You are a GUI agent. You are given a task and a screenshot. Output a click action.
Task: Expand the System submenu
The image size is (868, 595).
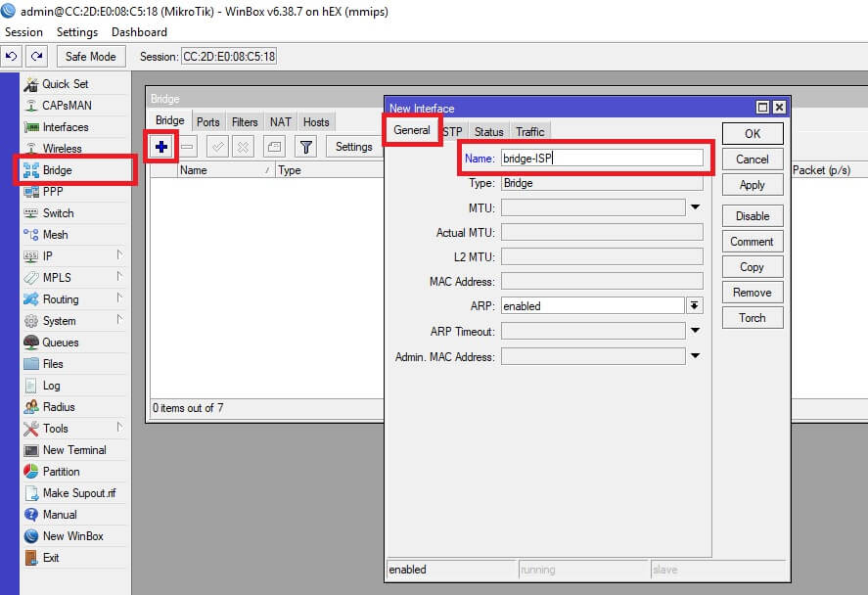[119, 320]
